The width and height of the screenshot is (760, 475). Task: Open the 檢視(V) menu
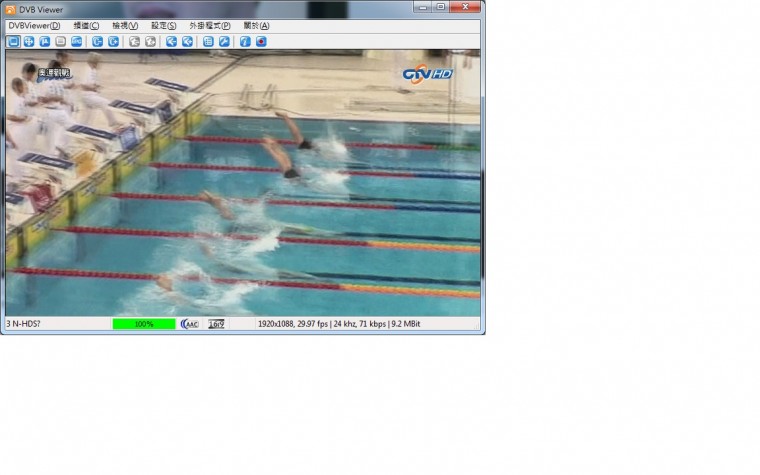tap(125, 26)
